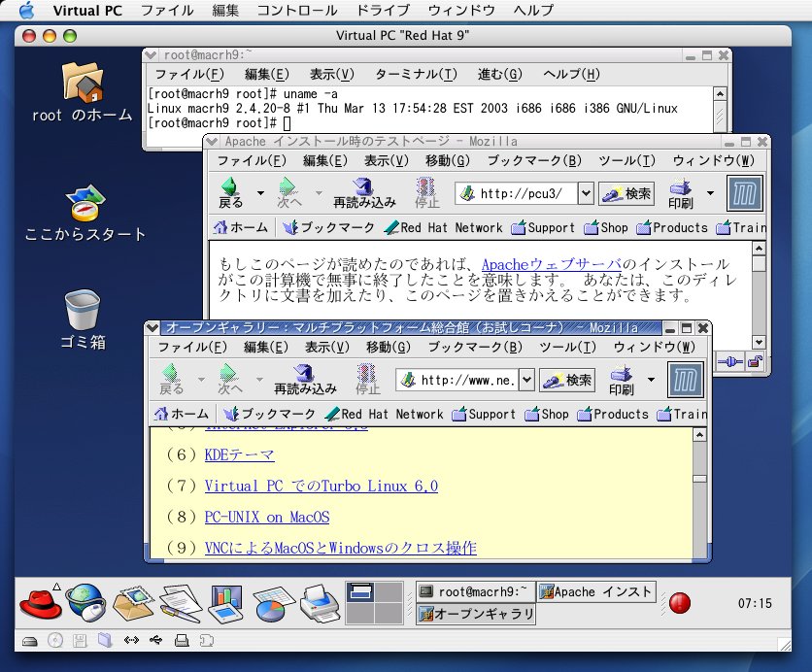This screenshot has width=812, height=672.
Task: Click the Mozilla throbber logo in the オープンギャラリー window
Action: 686,380
